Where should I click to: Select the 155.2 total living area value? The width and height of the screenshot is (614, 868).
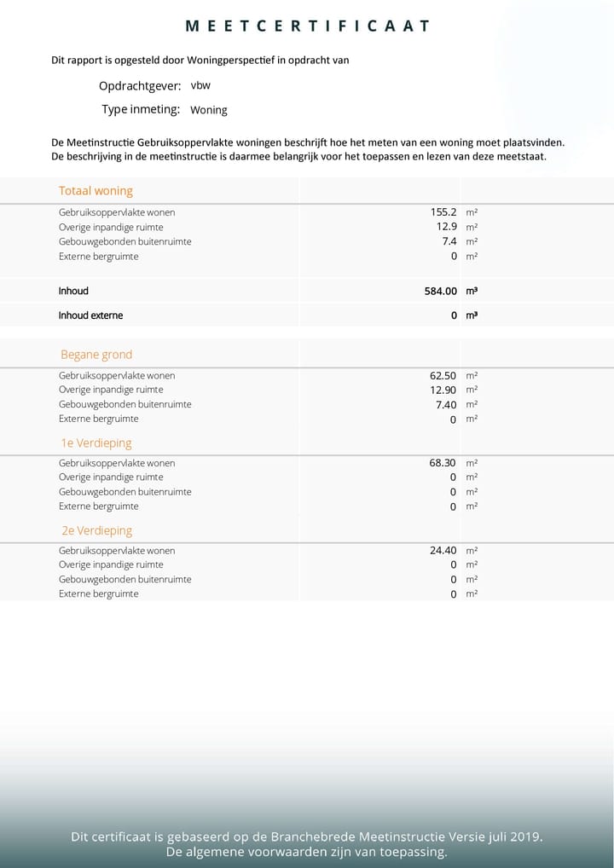pyautogui.click(x=443, y=212)
